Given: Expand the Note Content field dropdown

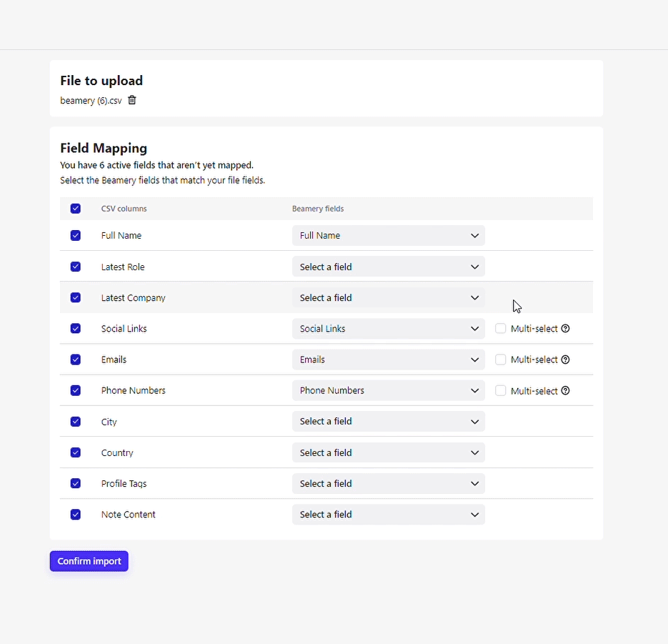Looking at the screenshot, I should (x=388, y=515).
